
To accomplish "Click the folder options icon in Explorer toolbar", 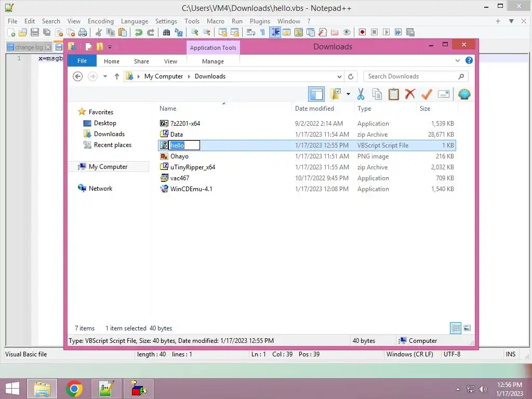I will (x=336, y=94).
